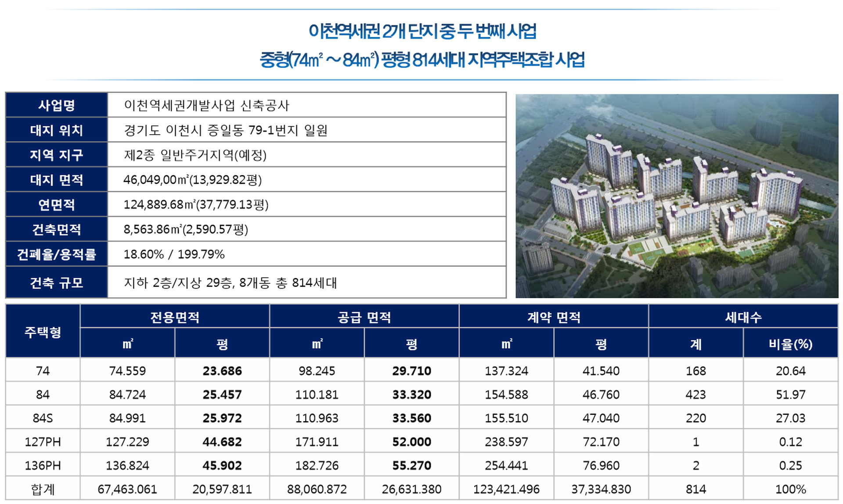The width and height of the screenshot is (843, 504).
Task: Select cell value '84.724'
Action: pos(127,395)
